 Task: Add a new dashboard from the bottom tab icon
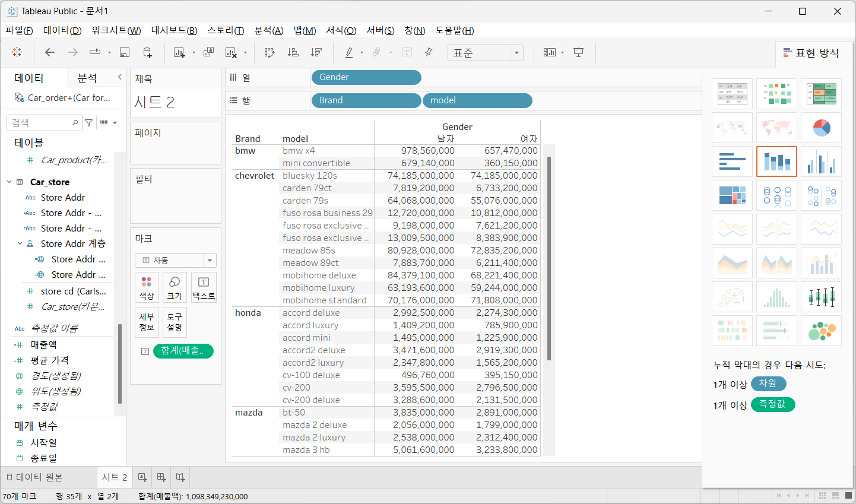(161, 477)
